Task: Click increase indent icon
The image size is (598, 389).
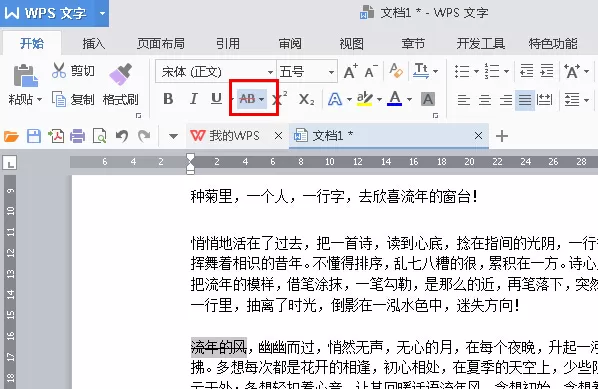Action: coord(547,71)
